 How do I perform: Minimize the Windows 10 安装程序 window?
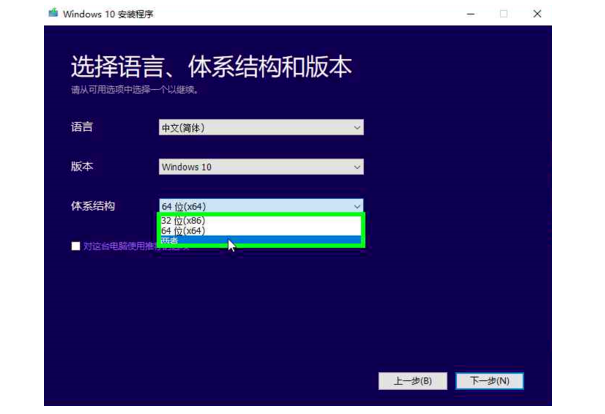coord(470,14)
